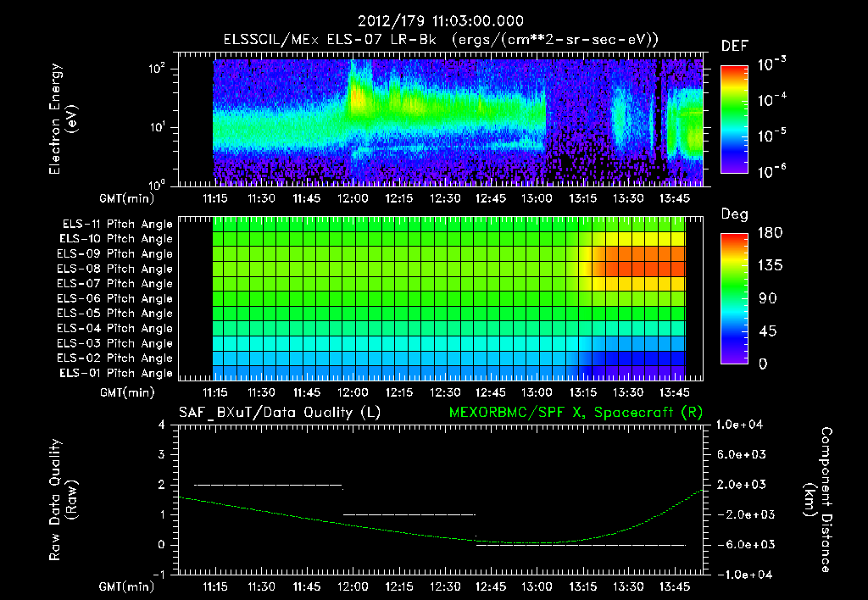The height and width of the screenshot is (600, 868).
Task: Click the Electron Energy (eV) axis label
Action: coord(63,119)
